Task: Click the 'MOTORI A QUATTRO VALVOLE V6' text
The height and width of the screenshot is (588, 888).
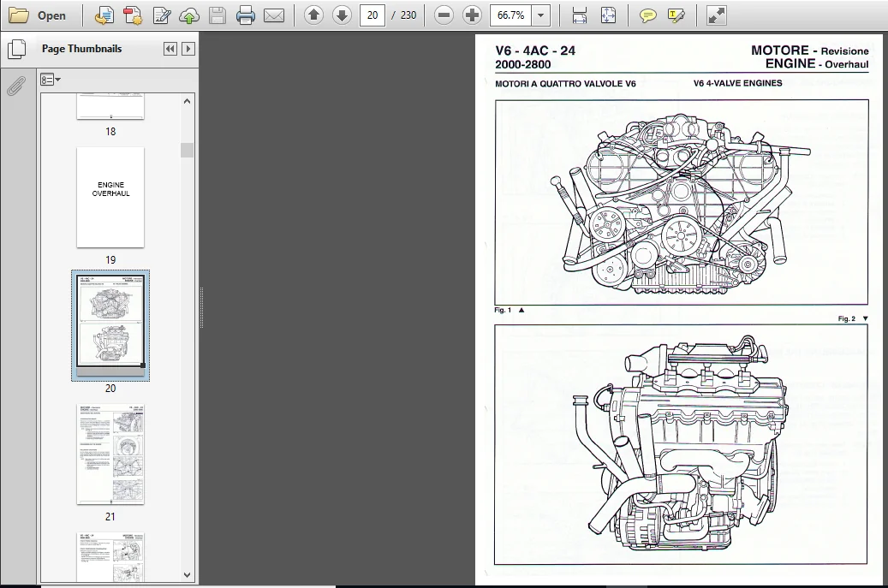Action: (x=565, y=84)
